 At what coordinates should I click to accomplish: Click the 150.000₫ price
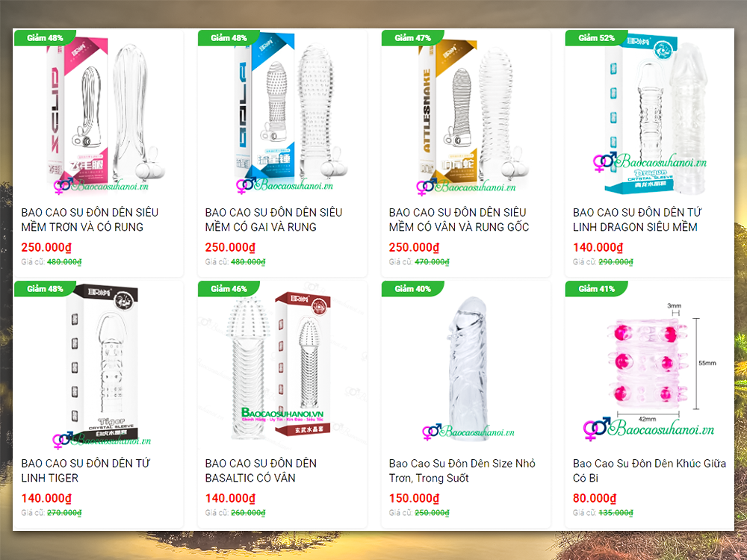point(414,498)
